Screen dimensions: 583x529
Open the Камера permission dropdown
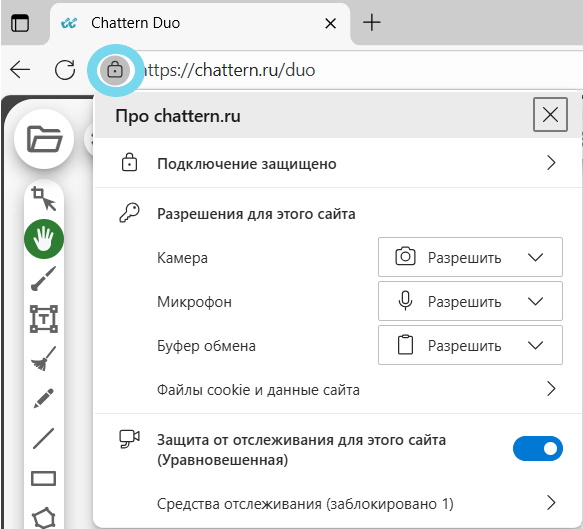point(470,257)
